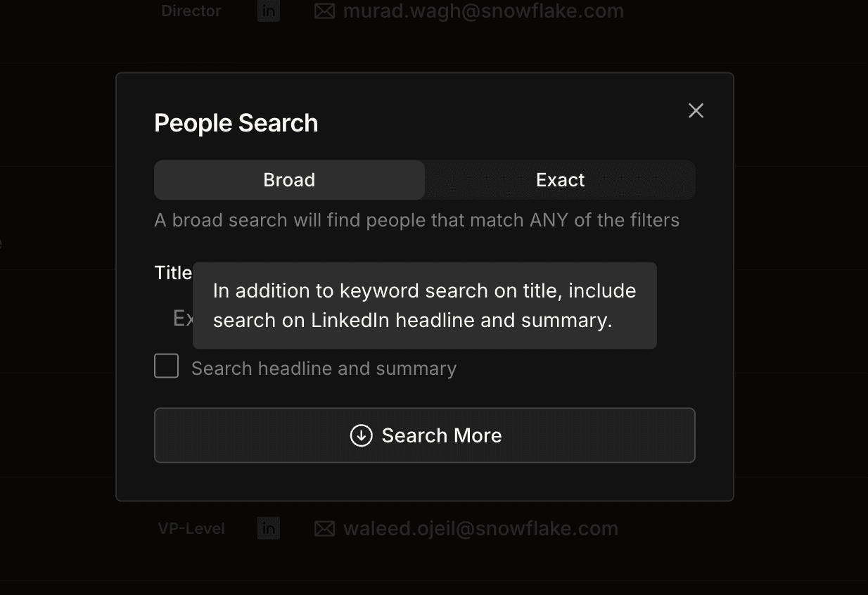Open the LinkedIn icon next to VP-Level

(x=269, y=528)
